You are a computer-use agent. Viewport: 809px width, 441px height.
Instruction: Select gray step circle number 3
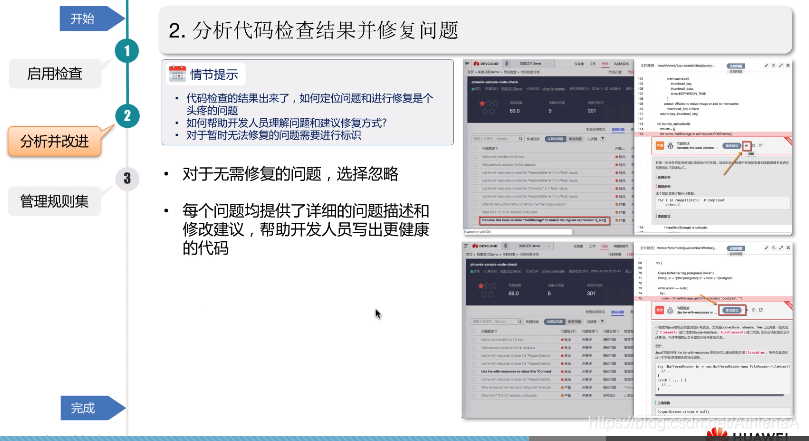(127, 179)
